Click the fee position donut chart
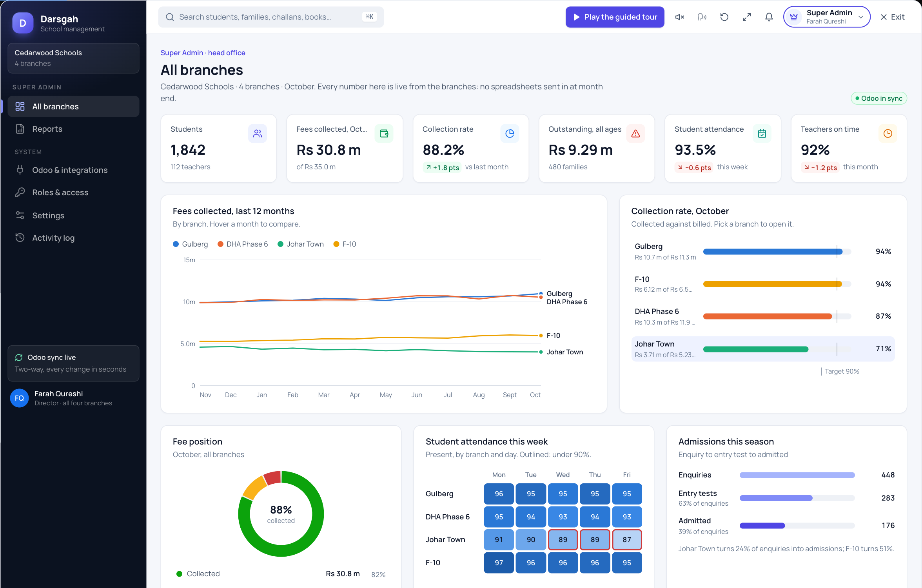Image resolution: width=922 pixels, height=588 pixels. (281, 514)
